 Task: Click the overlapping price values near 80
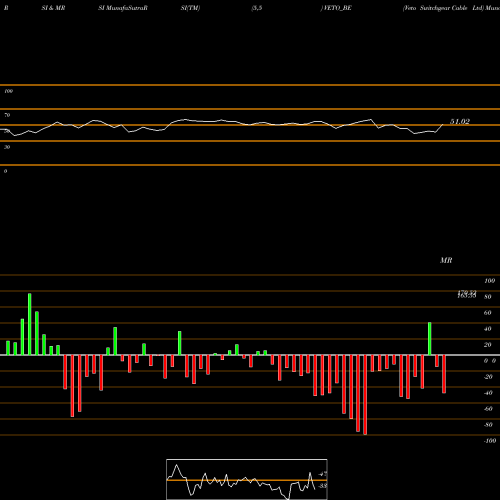point(467,294)
